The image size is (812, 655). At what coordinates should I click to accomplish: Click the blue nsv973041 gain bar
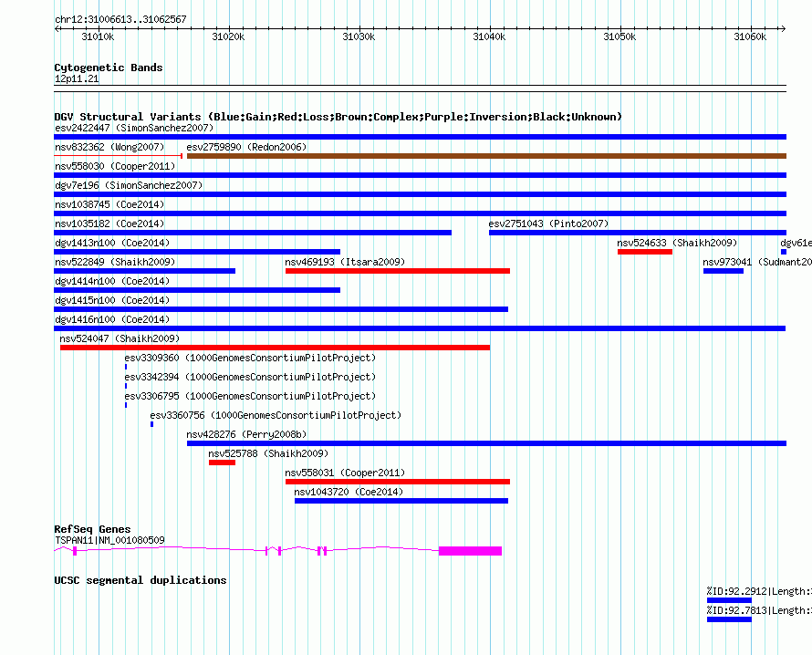tap(724, 271)
